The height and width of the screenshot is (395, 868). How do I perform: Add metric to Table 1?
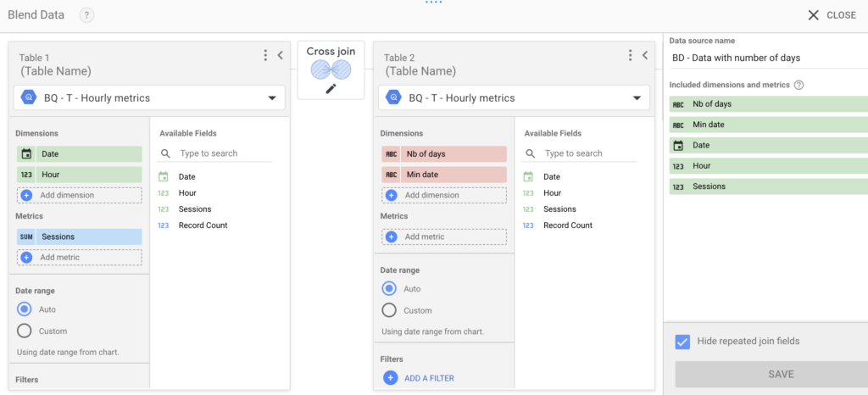[x=79, y=257]
